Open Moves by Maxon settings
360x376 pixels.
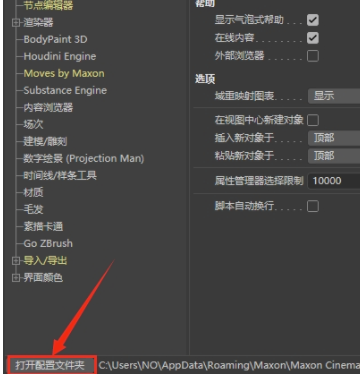(64, 73)
